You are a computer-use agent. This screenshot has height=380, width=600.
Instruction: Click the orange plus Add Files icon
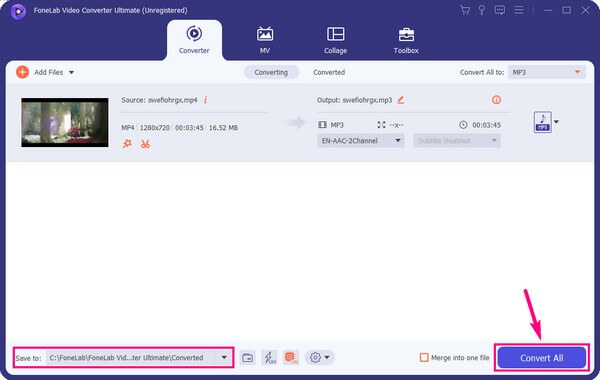pos(23,72)
